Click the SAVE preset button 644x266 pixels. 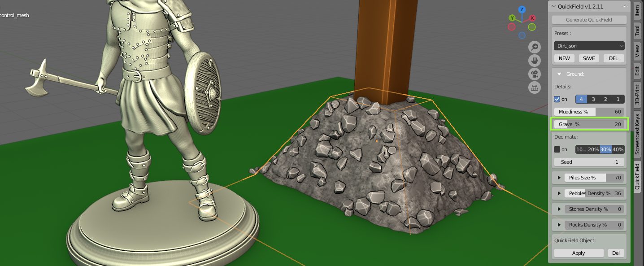(589, 58)
